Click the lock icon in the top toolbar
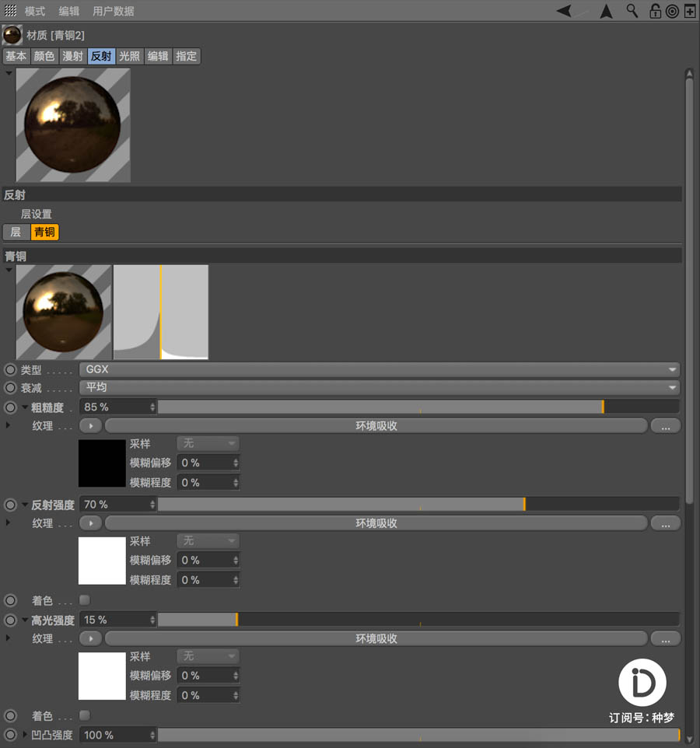 point(655,11)
